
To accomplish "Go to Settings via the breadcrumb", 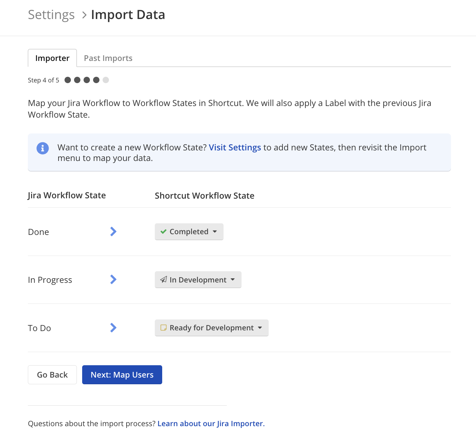I will coord(51,15).
